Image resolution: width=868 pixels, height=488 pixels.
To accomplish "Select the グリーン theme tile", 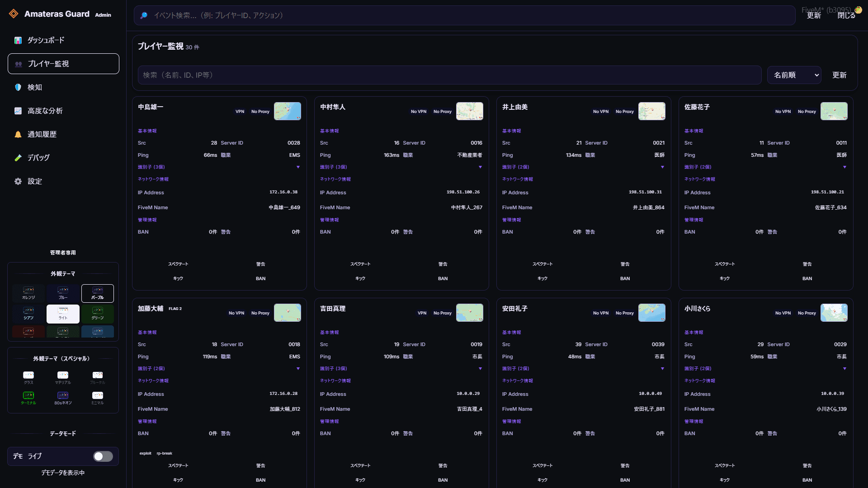I will (98, 314).
